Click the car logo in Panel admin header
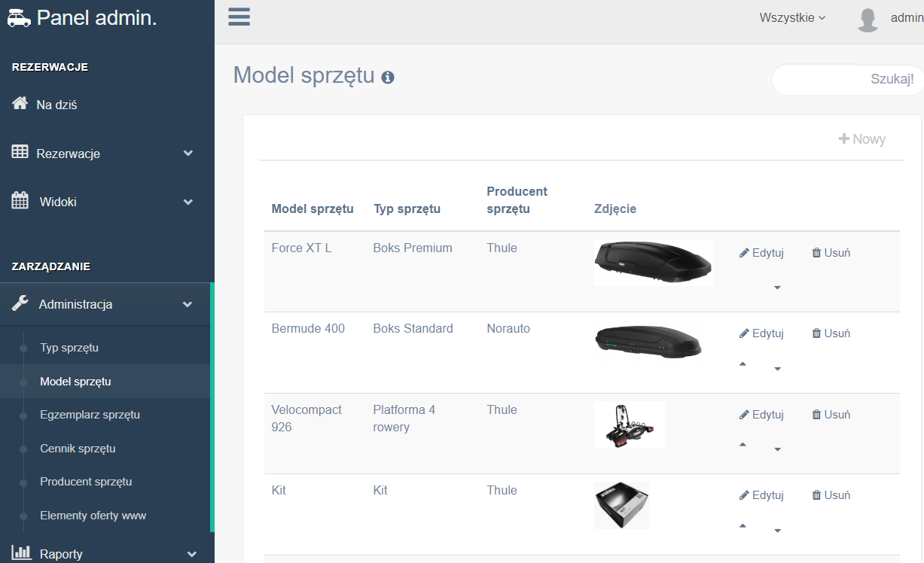 tap(20, 18)
